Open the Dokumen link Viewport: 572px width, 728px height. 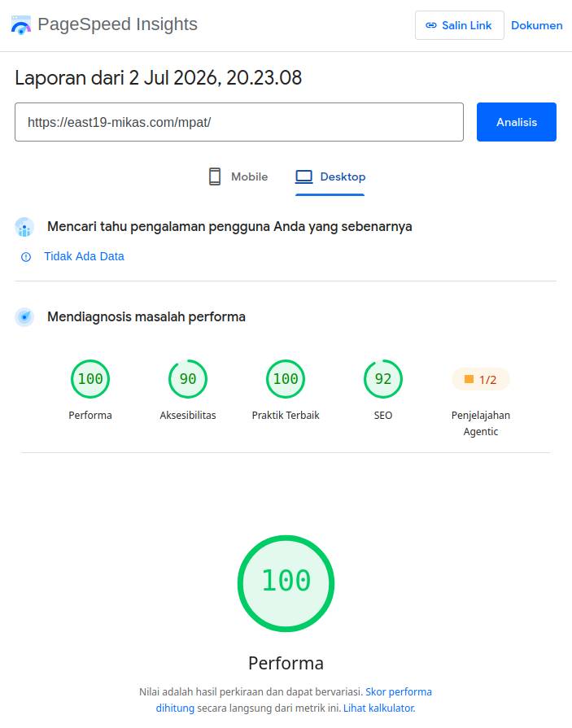[x=537, y=25]
